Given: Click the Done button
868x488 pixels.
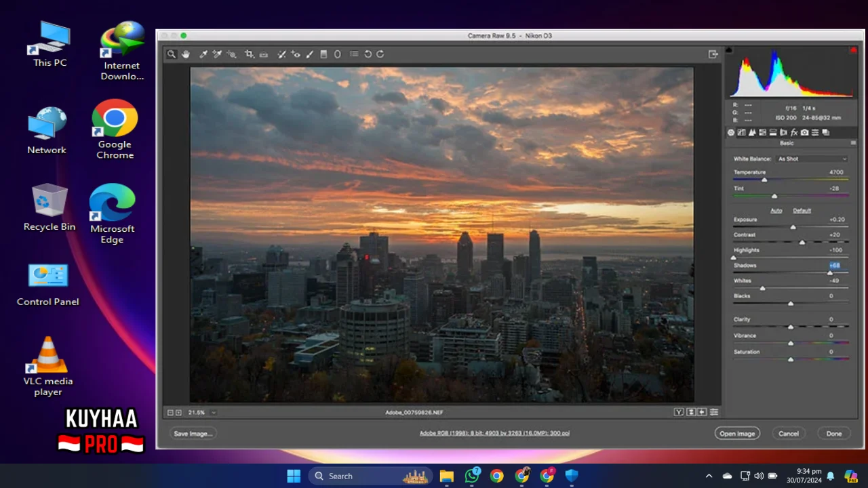Looking at the screenshot, I should point(833,433).
